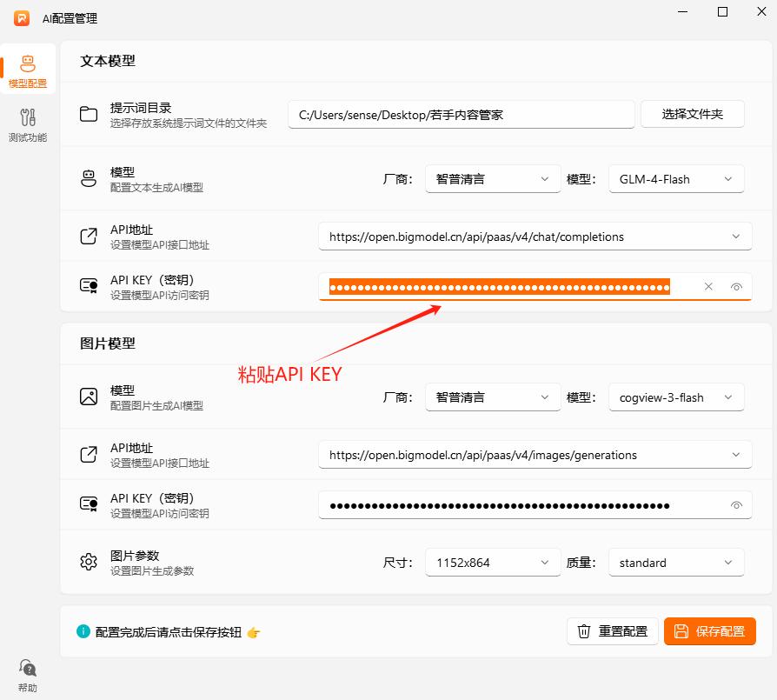Click the 选择文件夹 button
777x700 pixels.
693,113
